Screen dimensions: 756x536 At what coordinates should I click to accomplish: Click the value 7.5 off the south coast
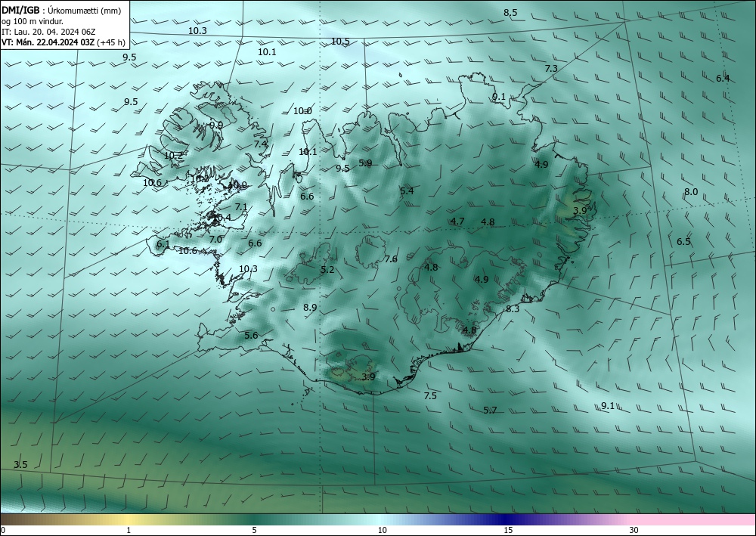(430, 396)
